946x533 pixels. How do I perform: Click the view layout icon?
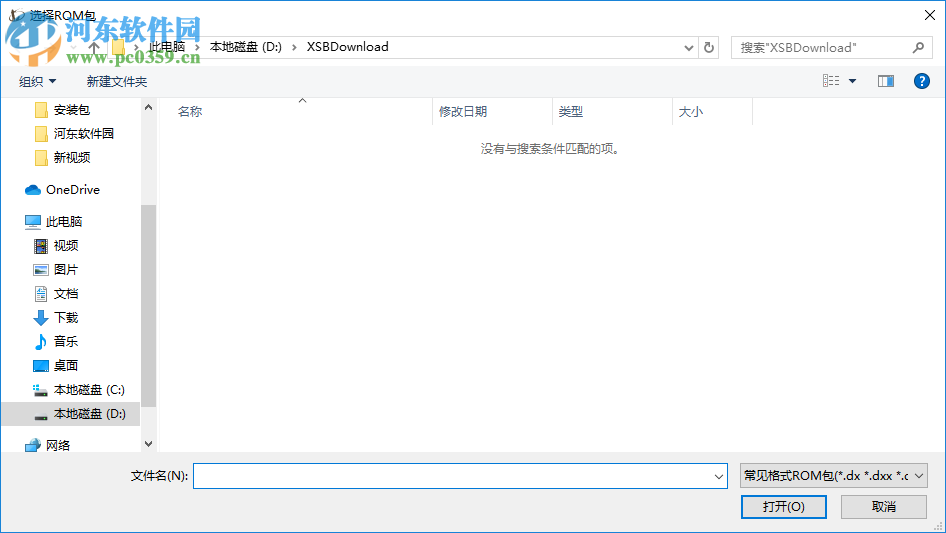(831, 81)
